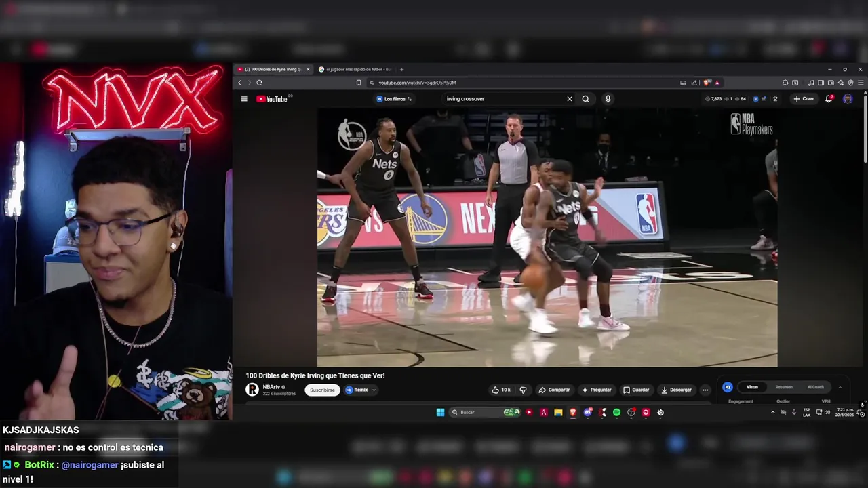This screenshot has height=488, width=868.
Task: Switch the ESP LAA input language
Action: pos(806,412)
